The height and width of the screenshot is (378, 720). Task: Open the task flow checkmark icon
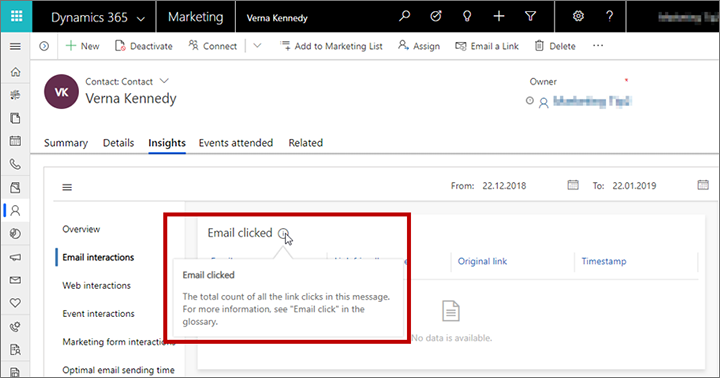pyautogui.click(x=436, y=17)
